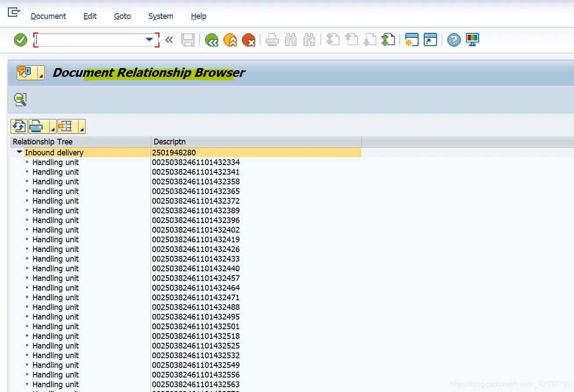The height and width of the screenshot is (392, 574).
Task: Open the Goto menu
Action: pyautogui.click(x=123, y=16)
